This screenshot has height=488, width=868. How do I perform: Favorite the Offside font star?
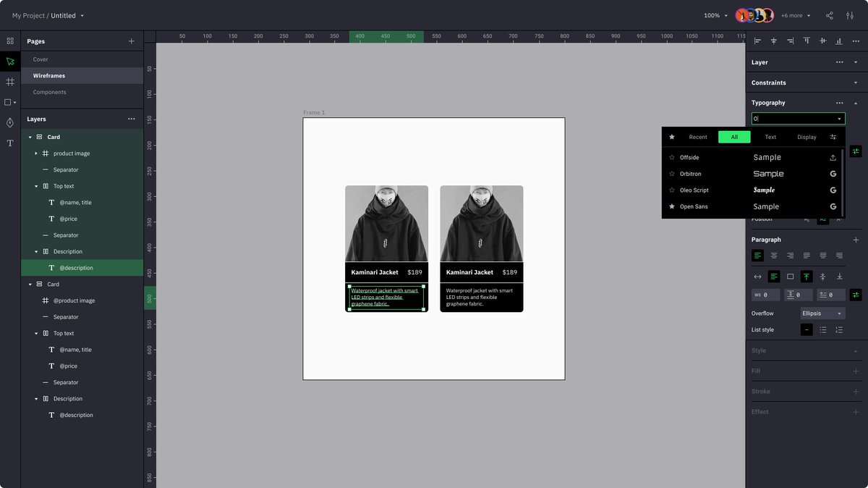click(x=672, y=157)
